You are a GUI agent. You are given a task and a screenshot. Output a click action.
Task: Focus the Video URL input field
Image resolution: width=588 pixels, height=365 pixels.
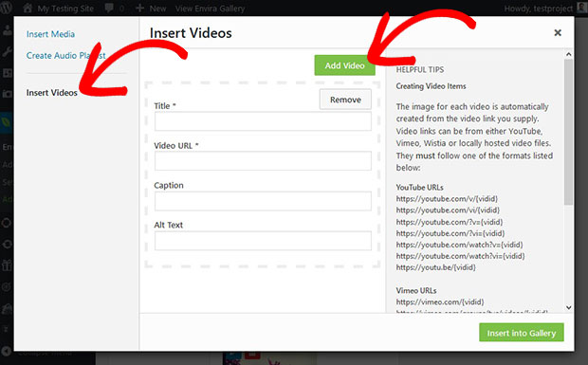pyautogui.click(x=263, y=161)
